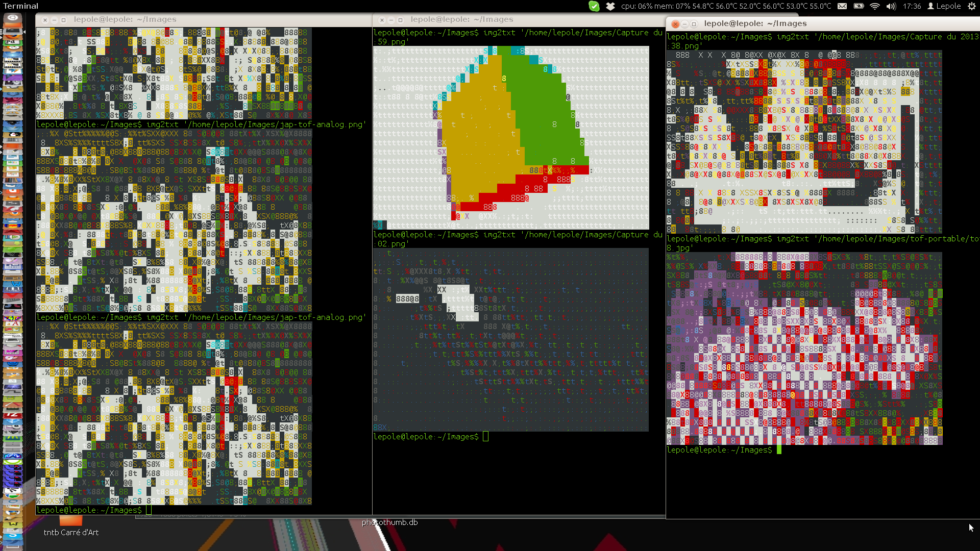Image resolution: width=980 pixels, height=551 pixels.
Task: Maximize the middle terminal window
Action: coord(401,20)
